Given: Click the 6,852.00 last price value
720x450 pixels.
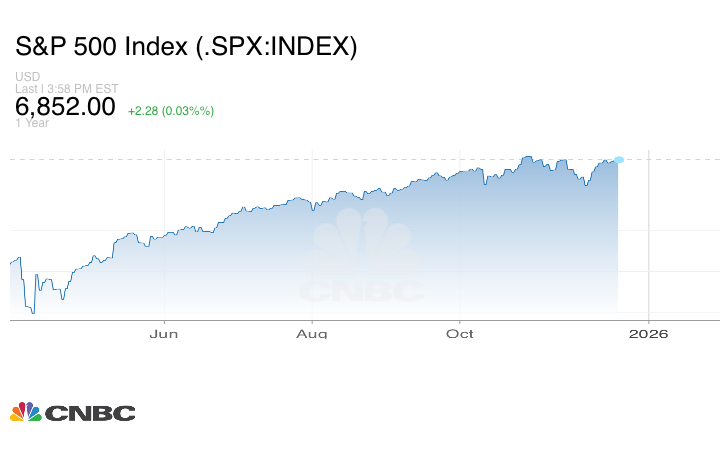Looking at the screenshot, I should click(65, 107).
